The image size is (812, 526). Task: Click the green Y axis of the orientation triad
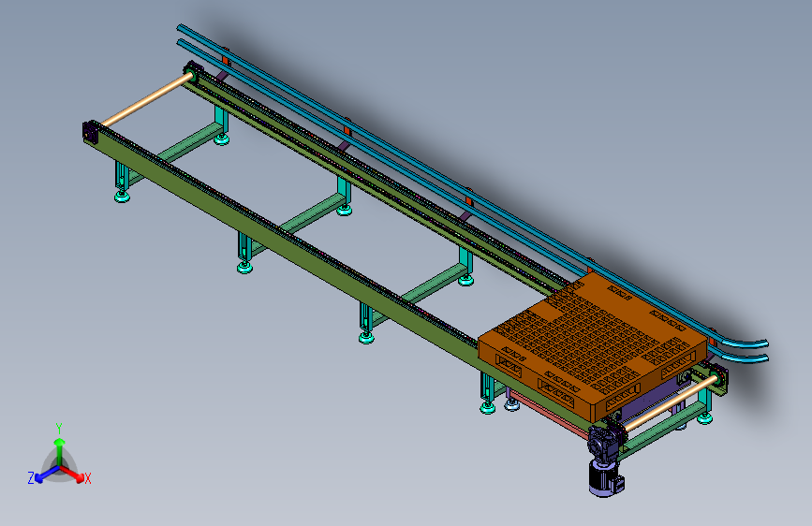[x=60, y=452]
